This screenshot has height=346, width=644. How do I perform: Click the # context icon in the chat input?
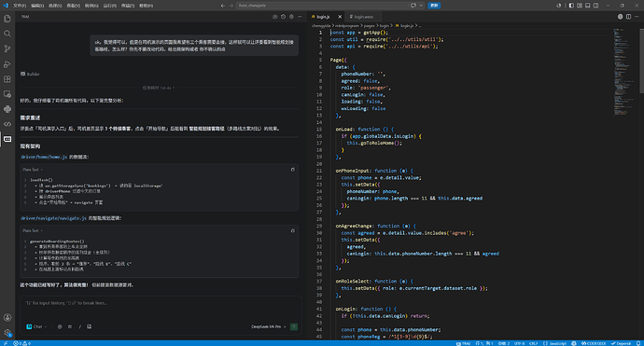tap(69, 326)
